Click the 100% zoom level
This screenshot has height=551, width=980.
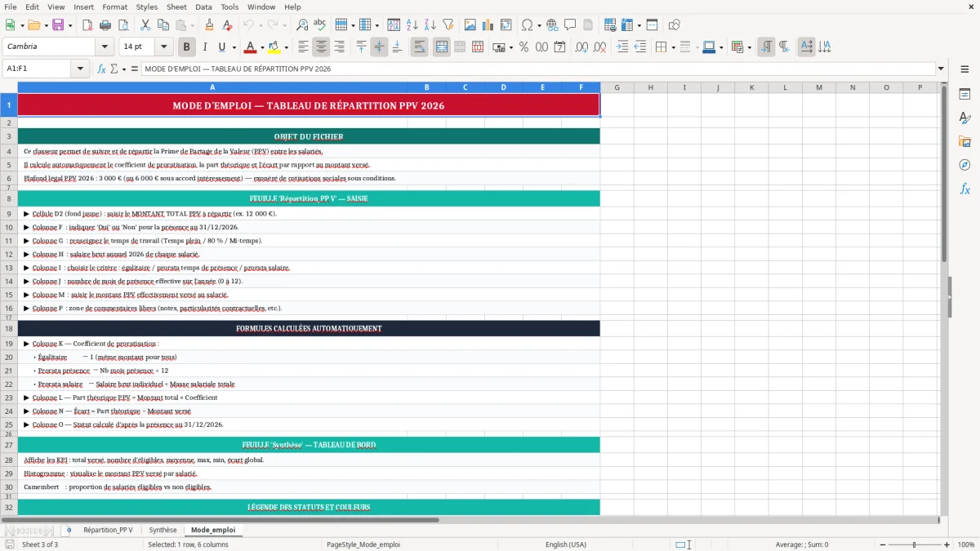click(966, 544)
